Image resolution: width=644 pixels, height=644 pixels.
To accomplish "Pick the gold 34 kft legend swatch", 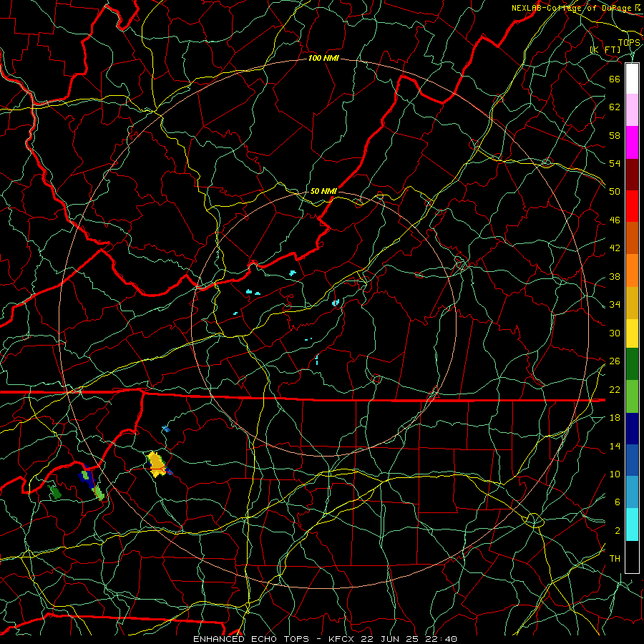I will [x=632, y=303].
